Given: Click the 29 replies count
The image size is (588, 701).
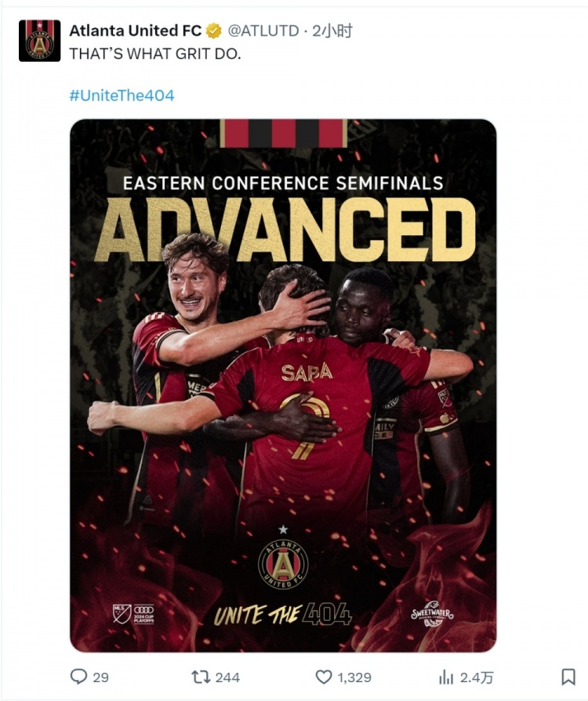Looking at the screenshot, I should coord(100,677).
